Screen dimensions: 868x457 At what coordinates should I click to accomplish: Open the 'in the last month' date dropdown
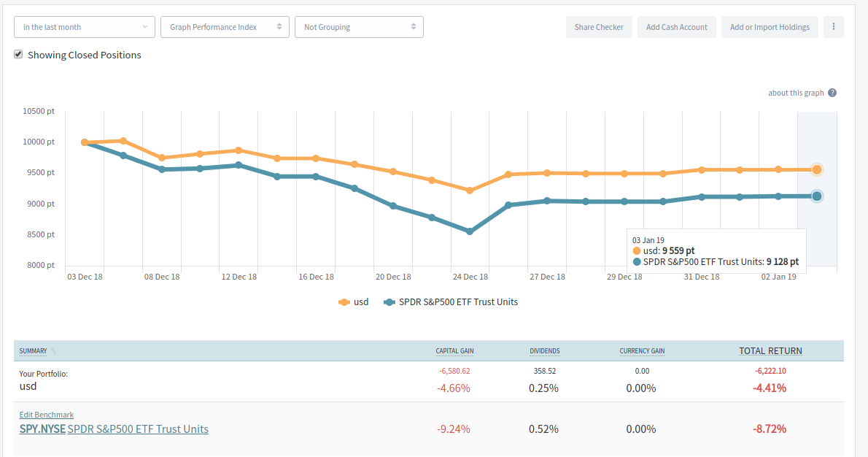(x=85, y=27)
